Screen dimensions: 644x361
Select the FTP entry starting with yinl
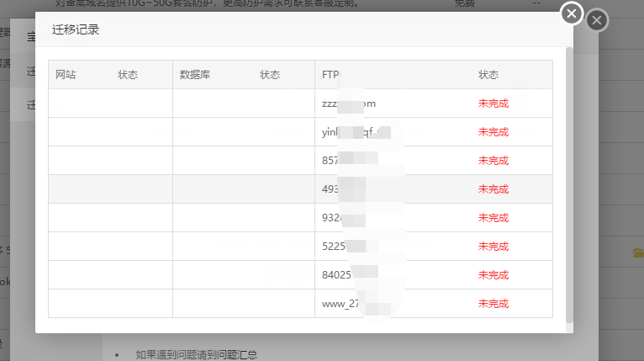[x=356, y=132]
